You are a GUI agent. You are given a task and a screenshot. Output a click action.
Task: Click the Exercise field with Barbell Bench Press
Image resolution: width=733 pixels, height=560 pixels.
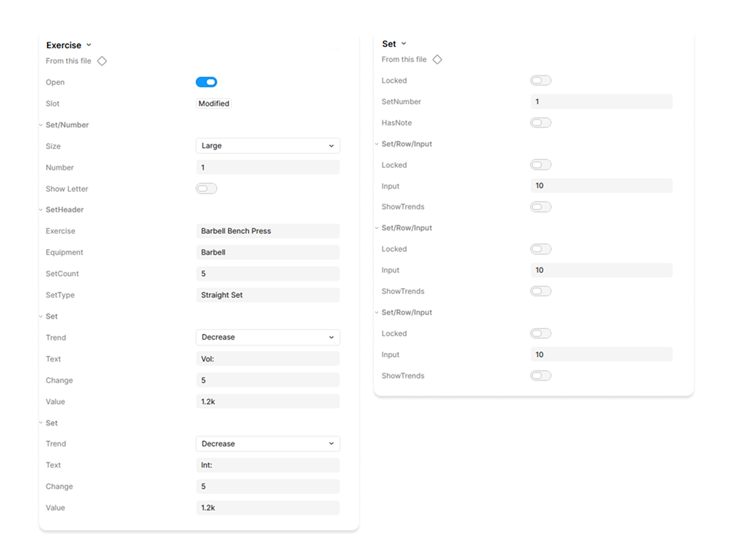click(268, 231)
